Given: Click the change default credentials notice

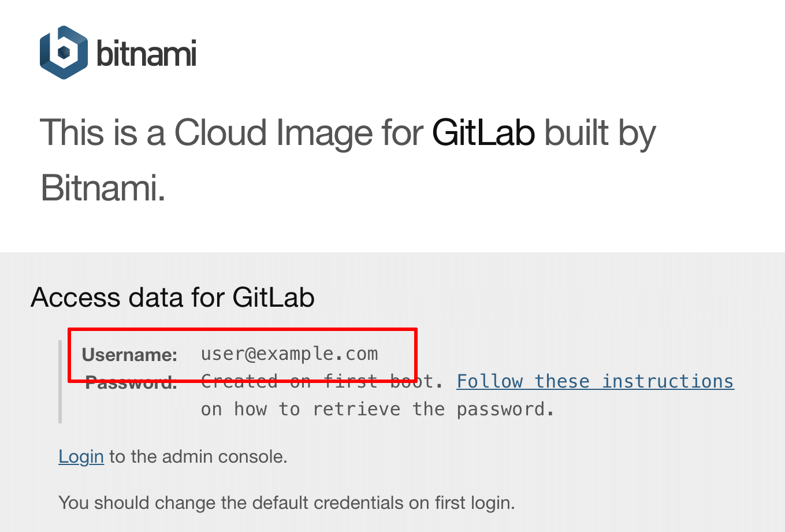Looking at the screenshot, I should 287,503.
